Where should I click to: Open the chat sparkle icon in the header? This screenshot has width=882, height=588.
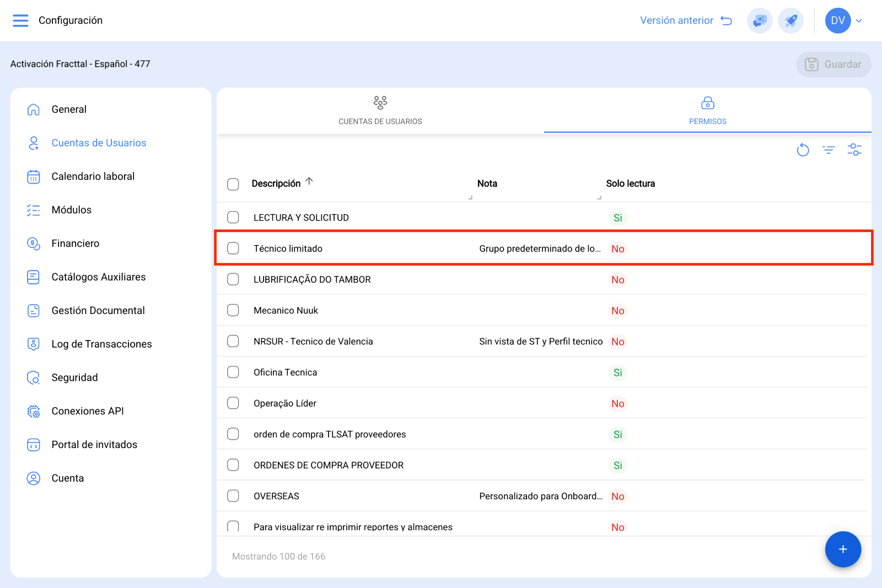click(760, 20)
